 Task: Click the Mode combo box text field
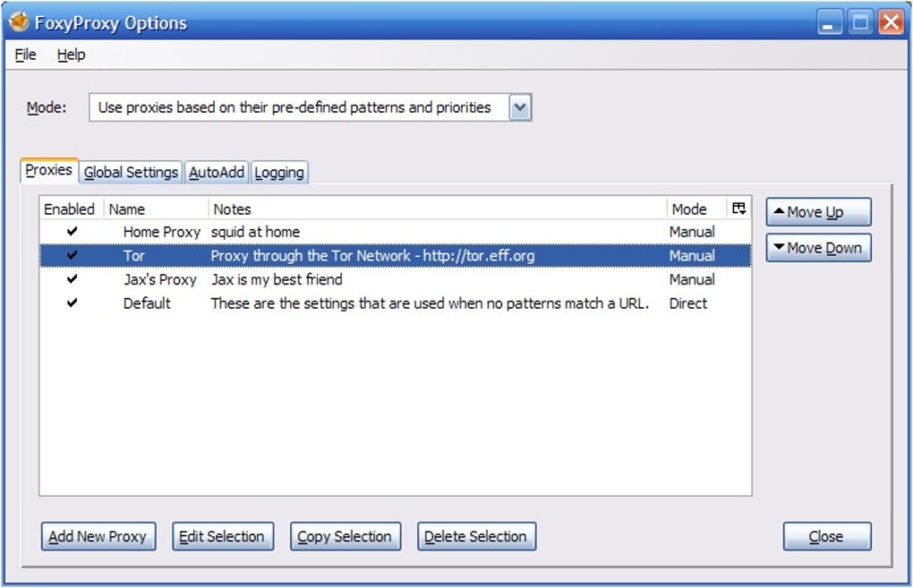[299, 107]
